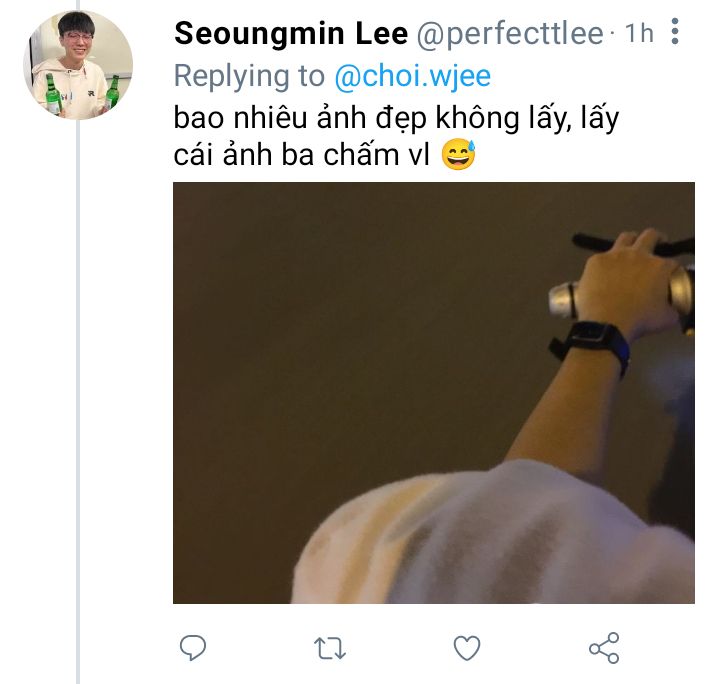This screenshot has height=684, width=716.
Task: Open the share icon below the photo
Action: tap(604, 648)
